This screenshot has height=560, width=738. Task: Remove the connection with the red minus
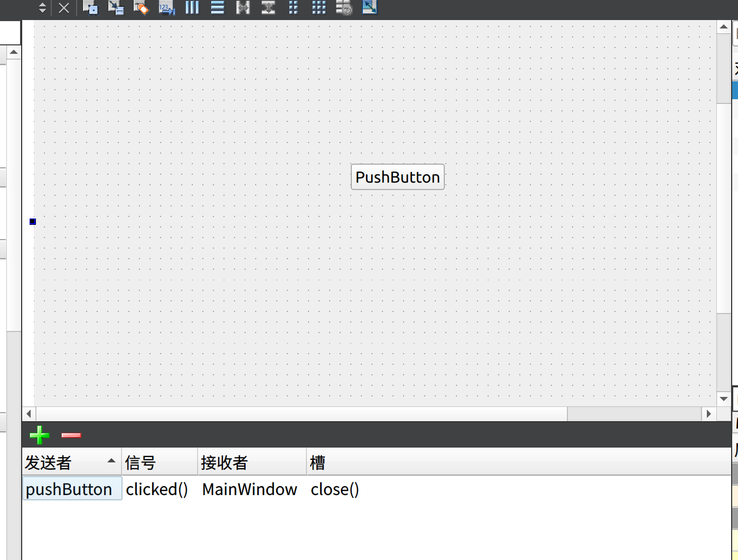click(71, 435)
